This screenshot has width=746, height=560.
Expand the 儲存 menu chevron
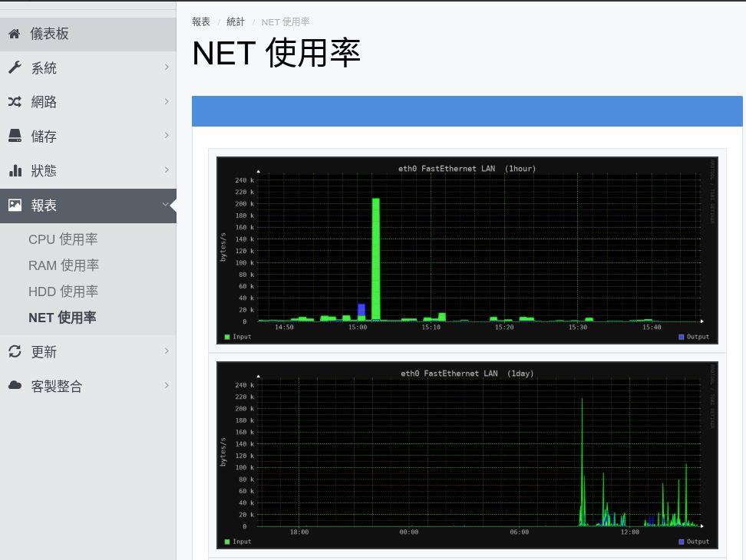pyautogui.click(x=167, y=136)
